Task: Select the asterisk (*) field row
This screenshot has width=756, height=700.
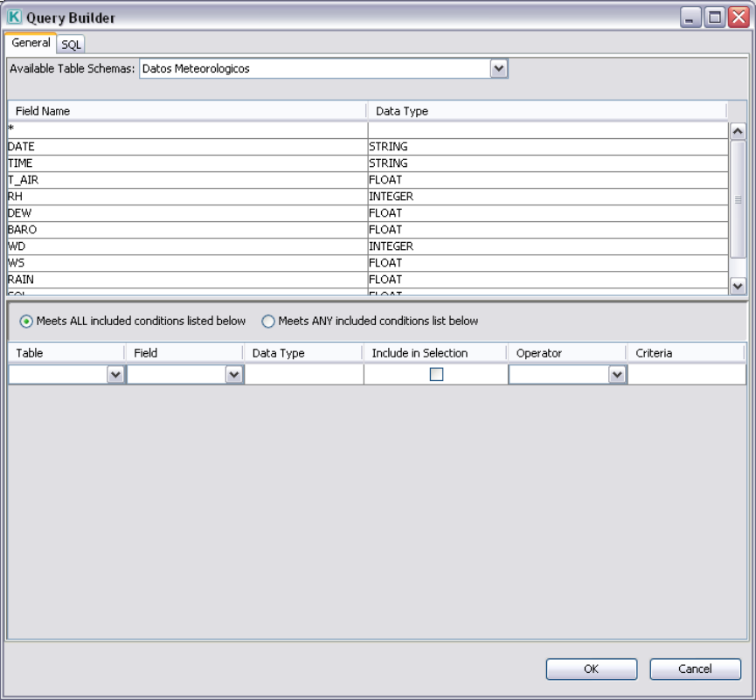Action: (368, 130)
